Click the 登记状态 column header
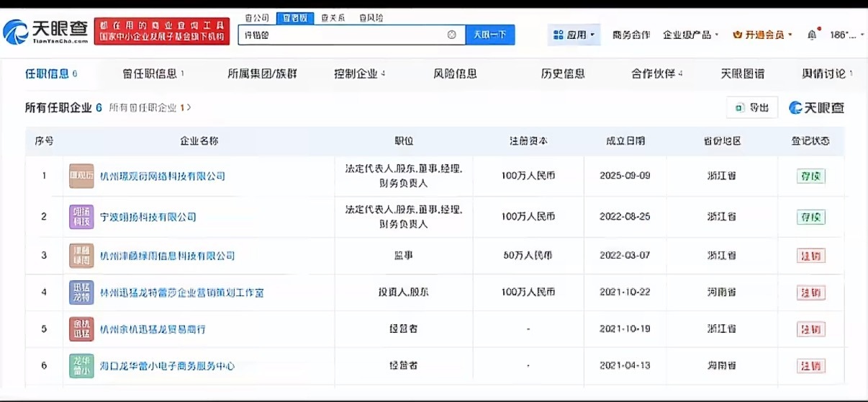Viewport: 868px width, 402px height. 810,141
